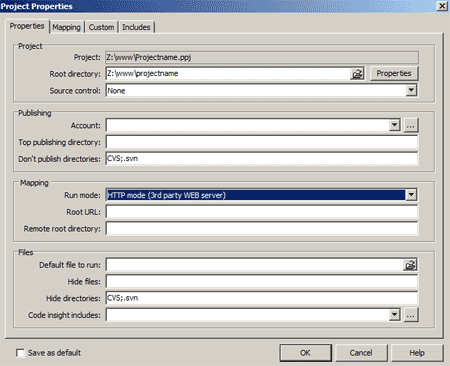Confirm with the OK button
The width and height of the screenshot is (450, 366).
[x=305, y=353]
